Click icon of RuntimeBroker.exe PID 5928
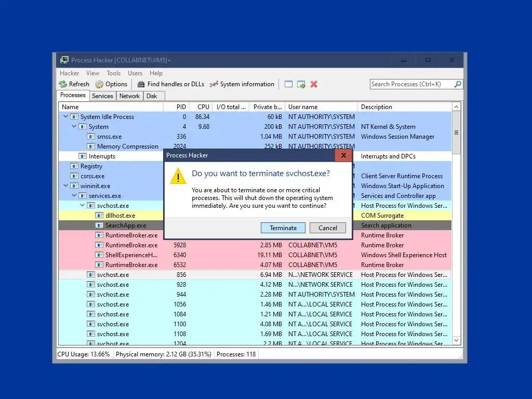 (x=99, y=245)
